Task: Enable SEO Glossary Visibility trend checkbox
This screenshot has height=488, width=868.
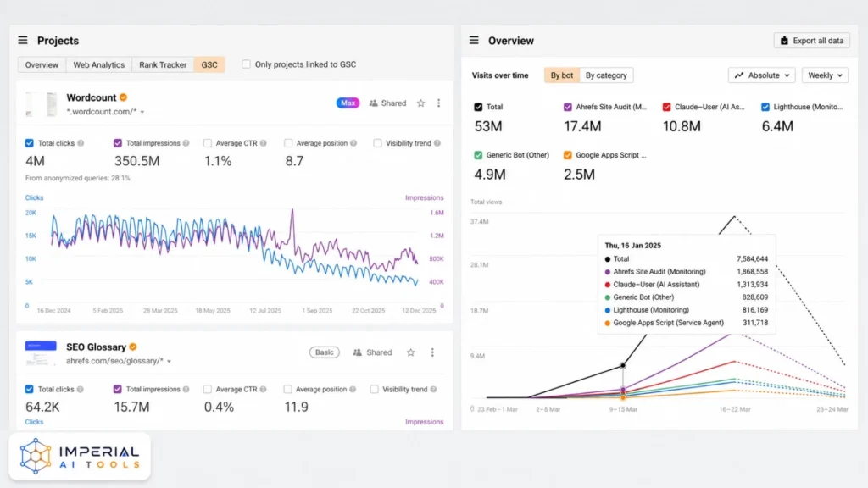Action: point(374,390)
